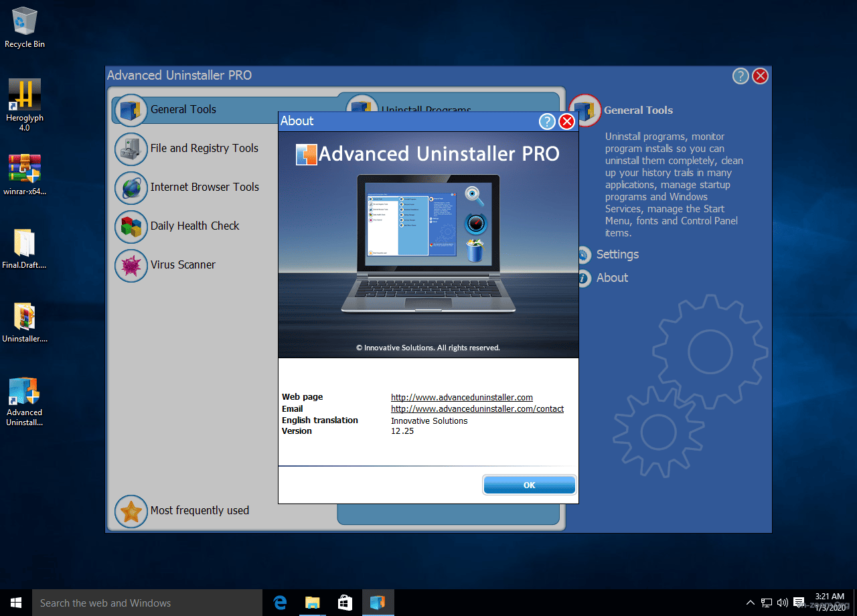Click version number 12.25 text
Viewport: 857px width, 616px height.
(402, 431)
